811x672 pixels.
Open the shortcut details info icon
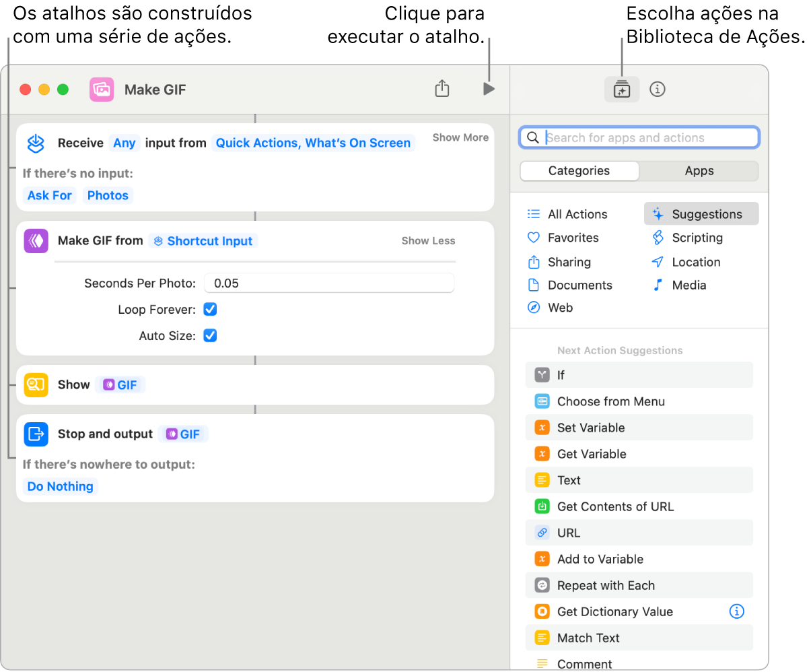pos(657,89)
